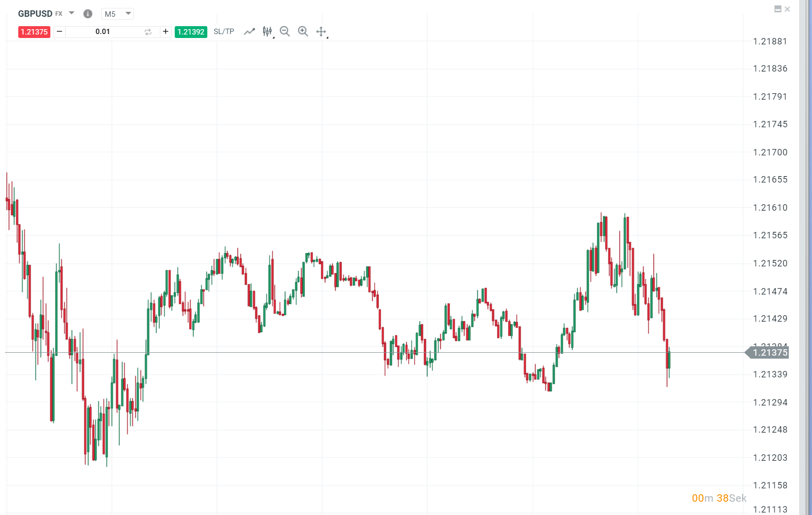Click the chart minimize icon top right
The height and width of the screenshot is (515, 812).
(777, 9)
